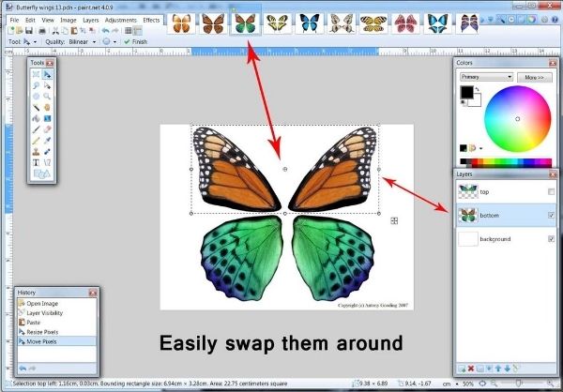This screenshot has height=392, width=563.
Task: Toggle the pixel grid icon
Action: [129, 31]
